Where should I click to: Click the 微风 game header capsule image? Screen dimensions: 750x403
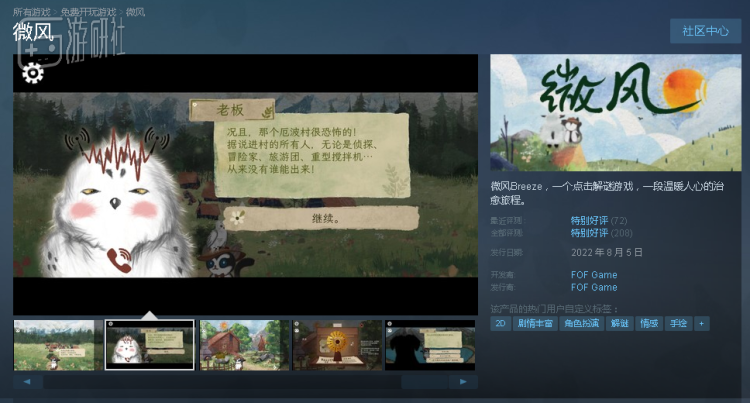click(616, 112)
